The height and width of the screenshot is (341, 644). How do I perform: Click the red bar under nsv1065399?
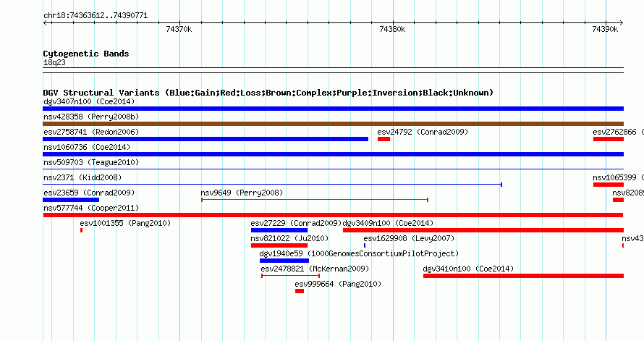coord(609,185)
